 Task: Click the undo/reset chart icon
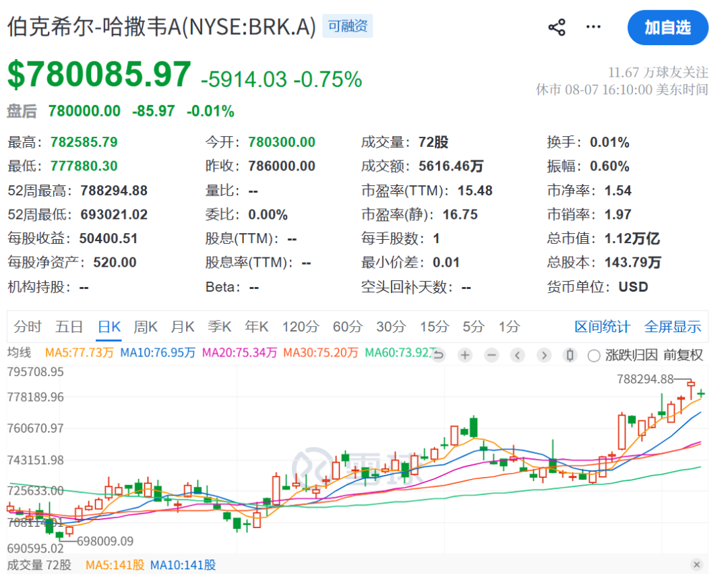(438, 356)
